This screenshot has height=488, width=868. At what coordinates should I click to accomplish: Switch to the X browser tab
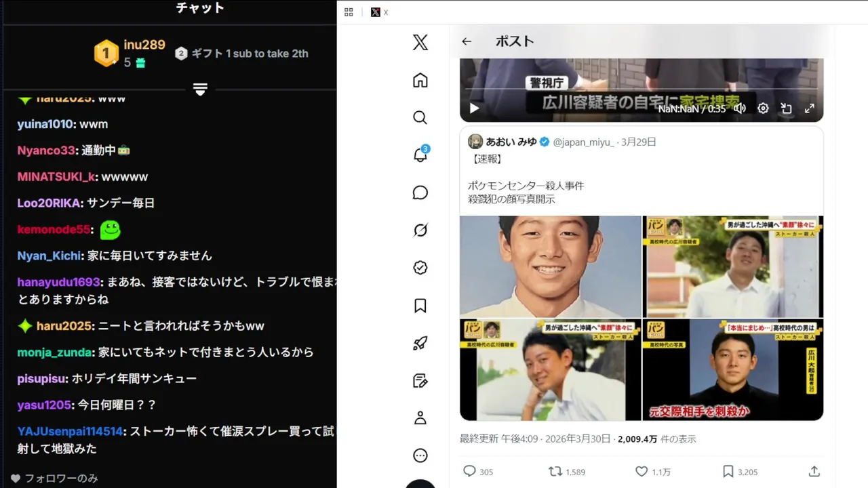(x=380, y=12)
